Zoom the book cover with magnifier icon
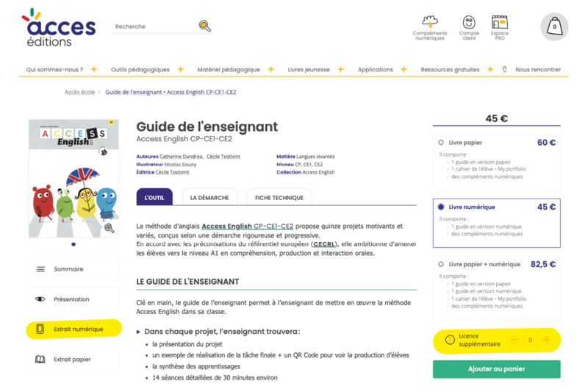588x392 pixels. pyautogui.click(x=109, y=228)
